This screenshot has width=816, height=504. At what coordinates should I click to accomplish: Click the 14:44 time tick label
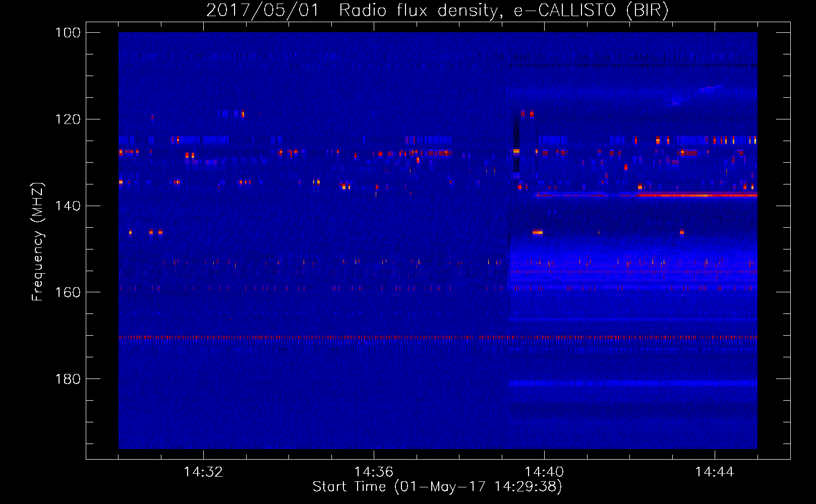[x=715, y=472]
